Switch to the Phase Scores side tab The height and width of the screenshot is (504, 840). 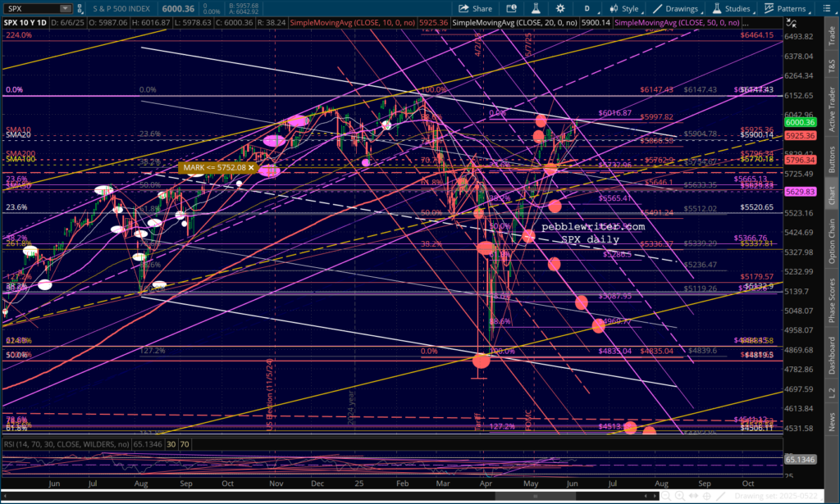click(x=832, y=302)
